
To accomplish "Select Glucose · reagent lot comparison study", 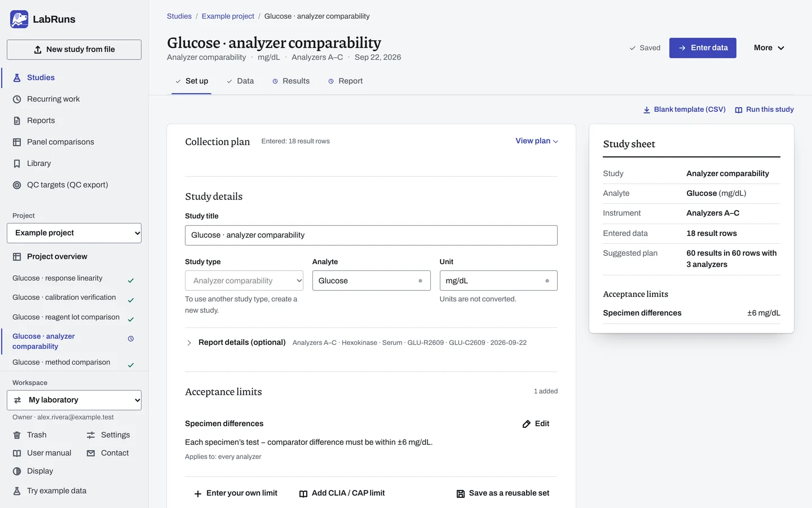I will point(73,317).
